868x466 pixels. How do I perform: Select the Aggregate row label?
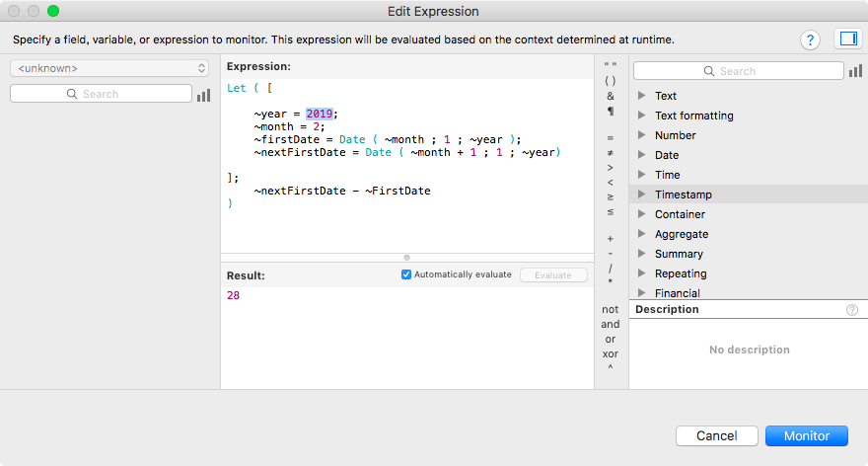(x=682, y=234)
